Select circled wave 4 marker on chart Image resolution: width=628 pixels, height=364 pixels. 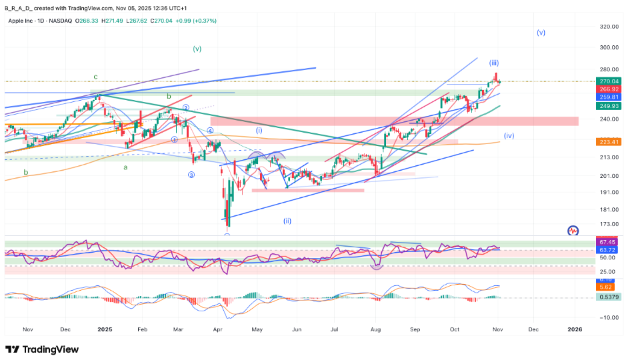click(x=209, y=131)
